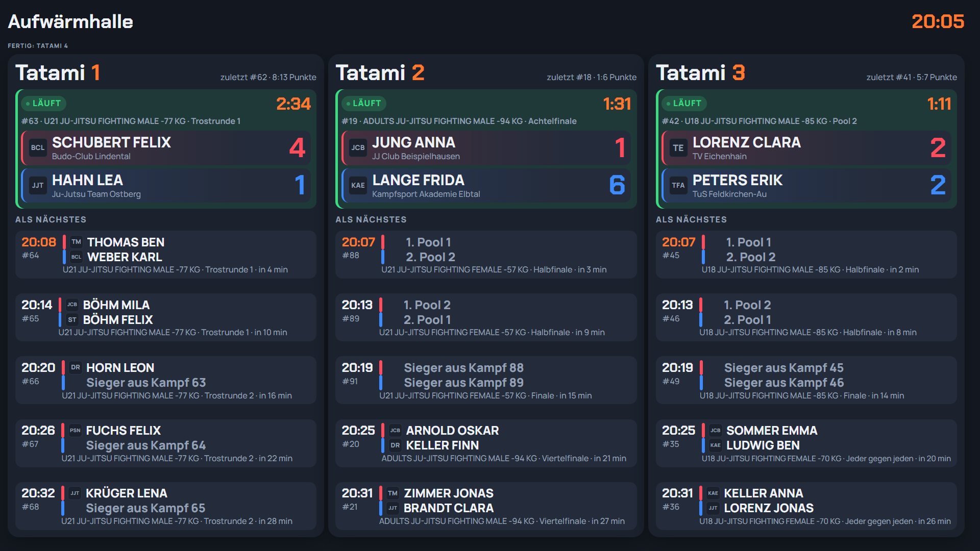
Task: Click the KAE club badge beside Lange Frida
Action: 358,186
